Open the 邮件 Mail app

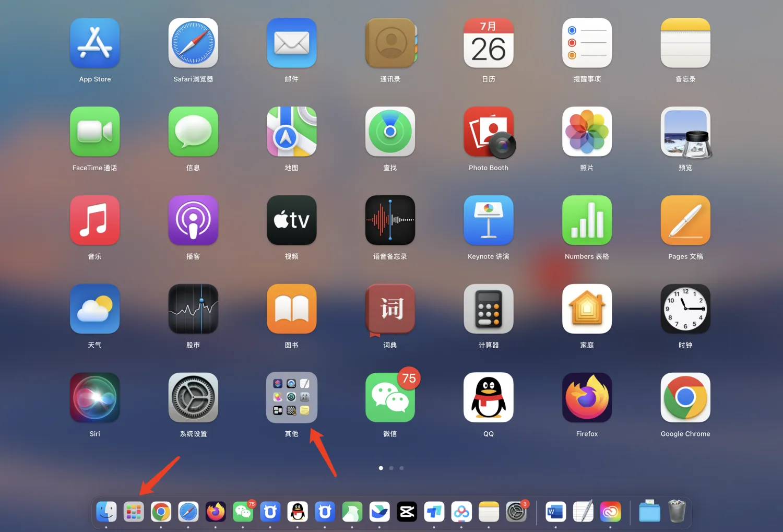pos(291,43)
